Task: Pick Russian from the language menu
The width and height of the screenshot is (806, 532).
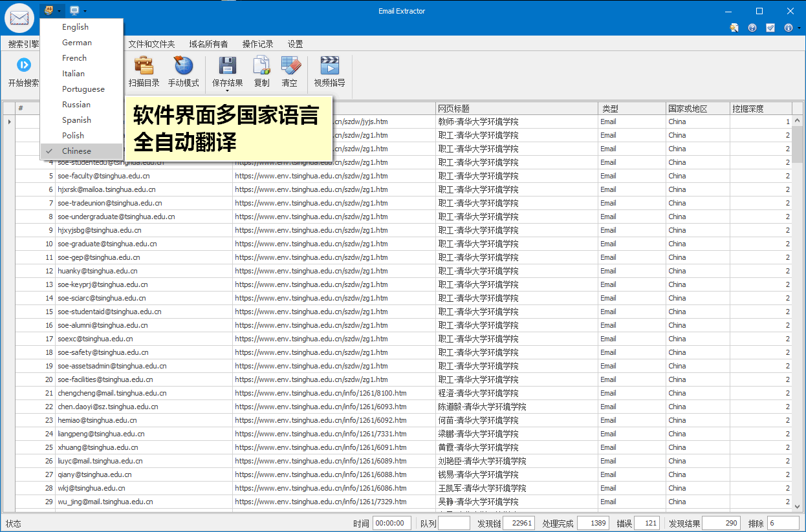Action: tap(82, 105)
